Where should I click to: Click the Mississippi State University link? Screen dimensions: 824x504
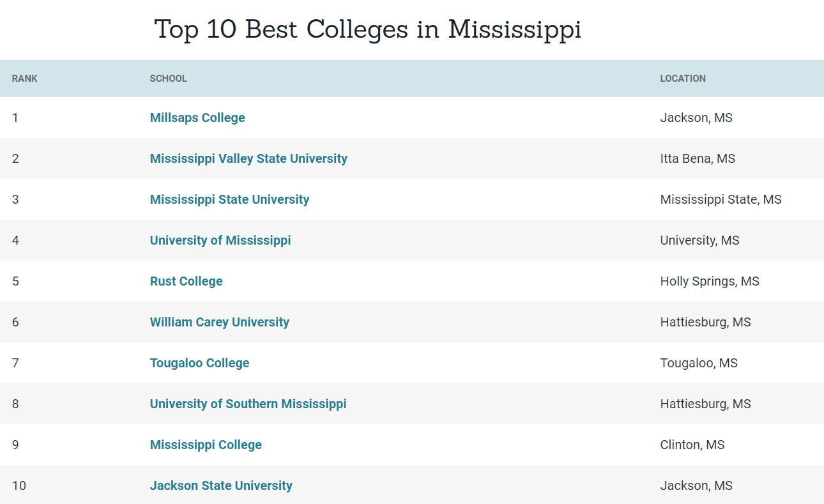point(229,199)
